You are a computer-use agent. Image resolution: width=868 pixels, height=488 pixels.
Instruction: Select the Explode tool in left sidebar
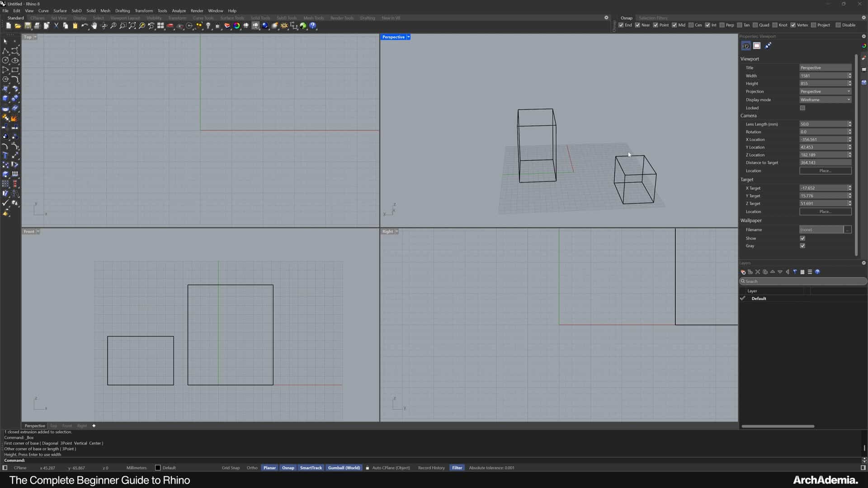click(14, 118)
